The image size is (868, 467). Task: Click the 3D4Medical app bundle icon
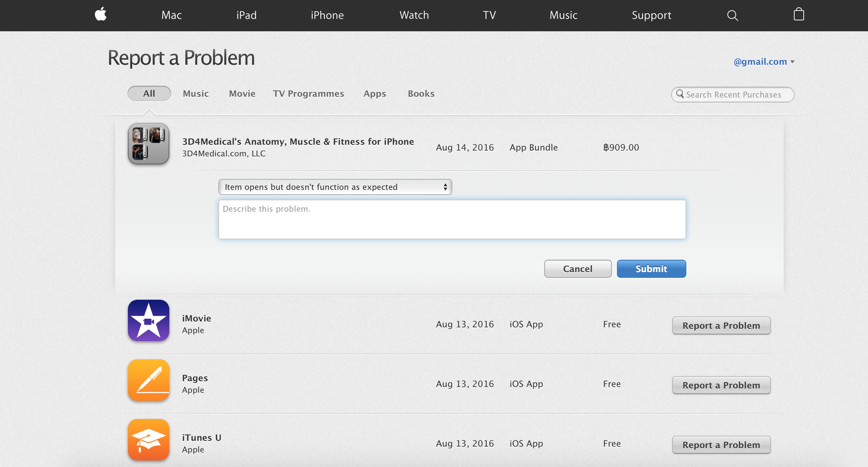coord(149,144)
